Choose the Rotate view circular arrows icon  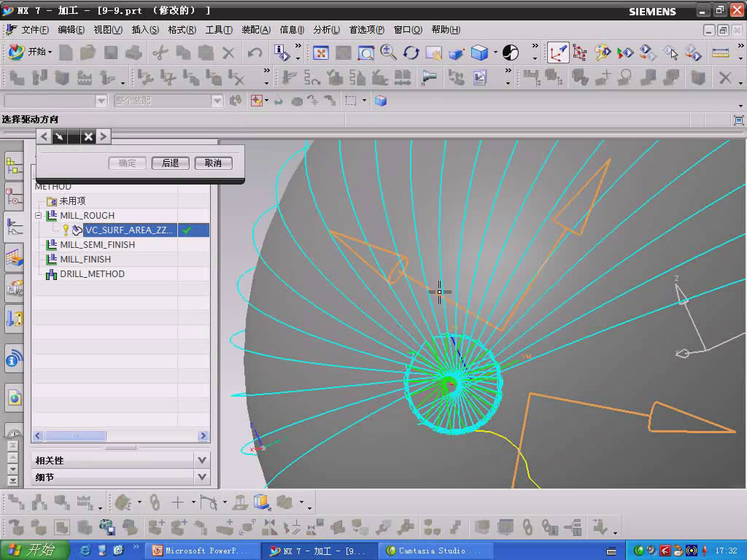(411, 52)
